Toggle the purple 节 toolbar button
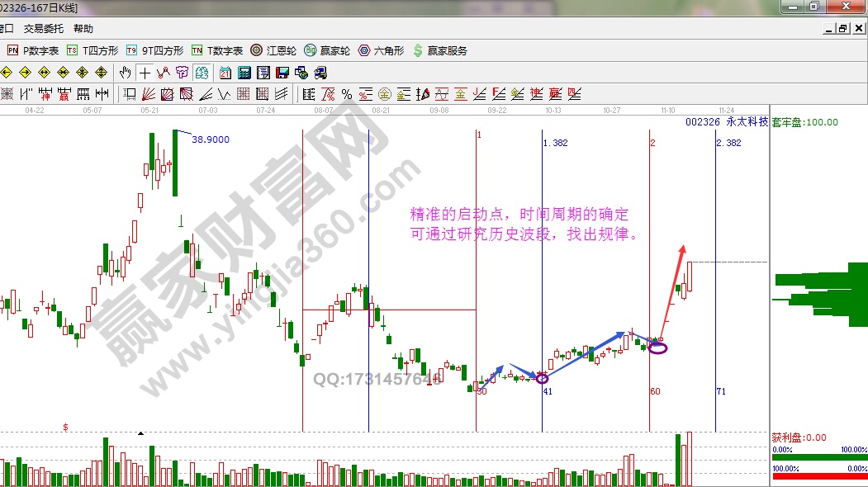This screenshot has width=868, height=487. (x=182, y=73)
